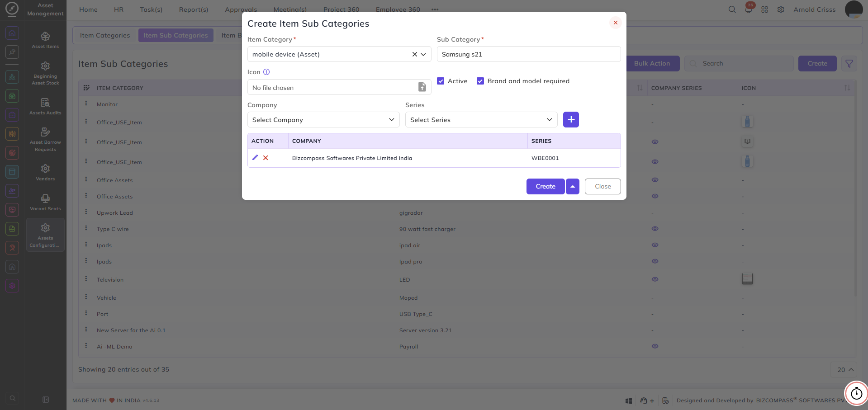
Task: Sort by the ICON column arrows
Action: point(847,88)
